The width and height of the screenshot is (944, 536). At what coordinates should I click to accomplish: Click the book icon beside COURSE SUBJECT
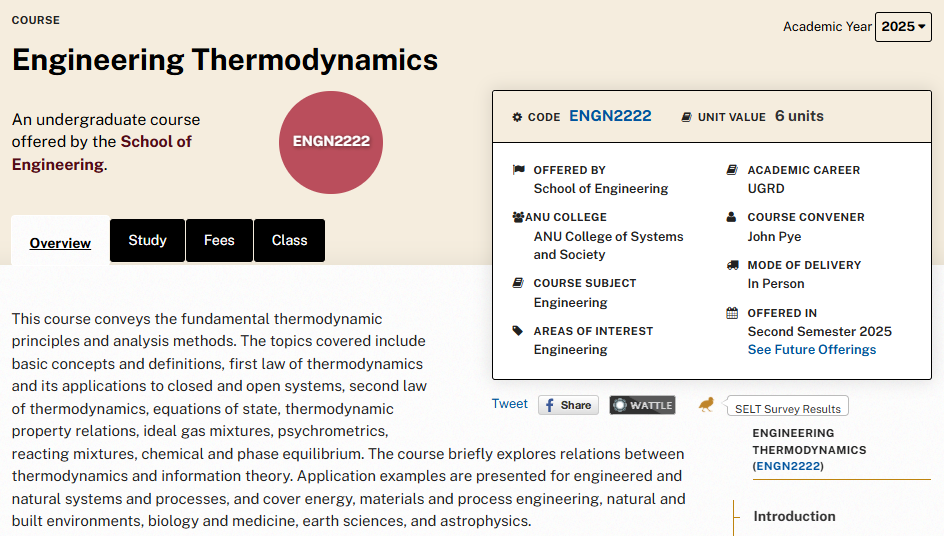pos(517,282)
